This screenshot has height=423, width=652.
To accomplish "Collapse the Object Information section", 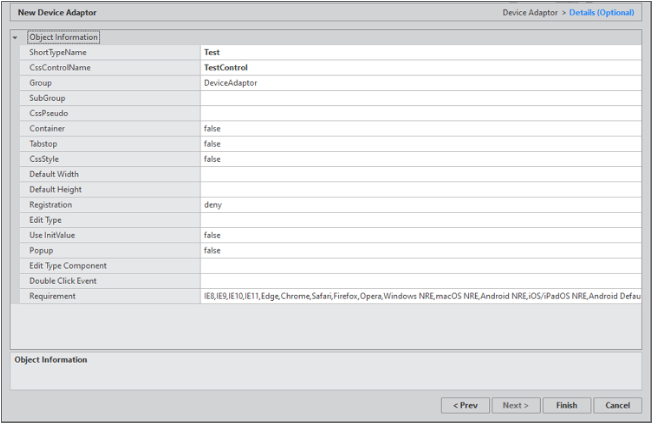I will coord(15,37).
